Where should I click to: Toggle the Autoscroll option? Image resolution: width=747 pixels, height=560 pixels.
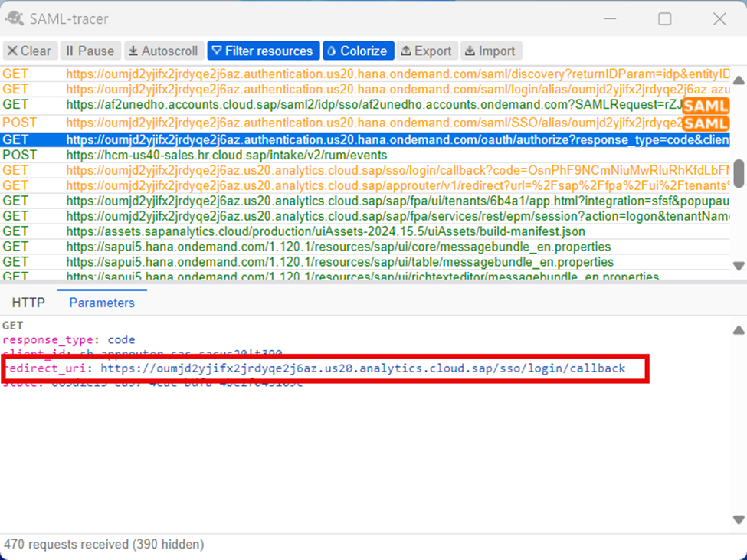[164, 51]
